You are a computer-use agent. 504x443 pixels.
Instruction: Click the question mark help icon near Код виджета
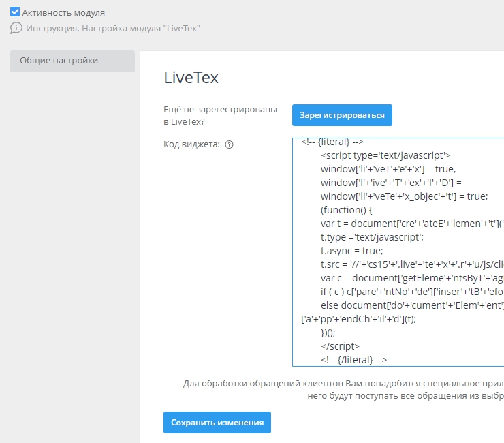point(229,144)
